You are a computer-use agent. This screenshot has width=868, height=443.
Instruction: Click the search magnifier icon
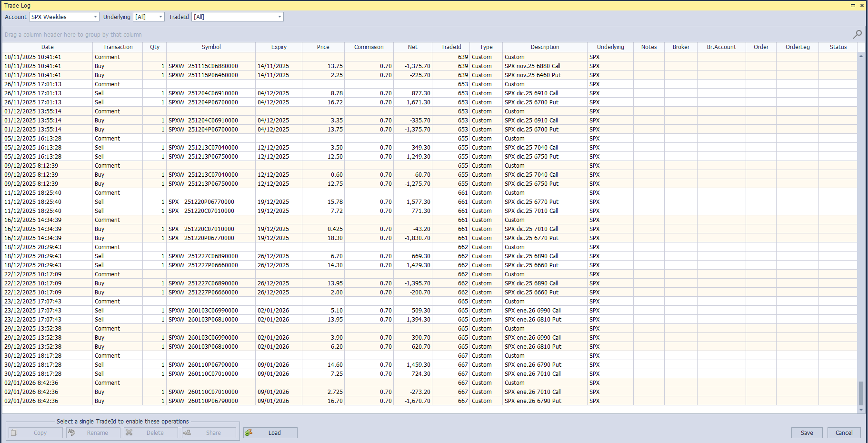tap(857, 34)
